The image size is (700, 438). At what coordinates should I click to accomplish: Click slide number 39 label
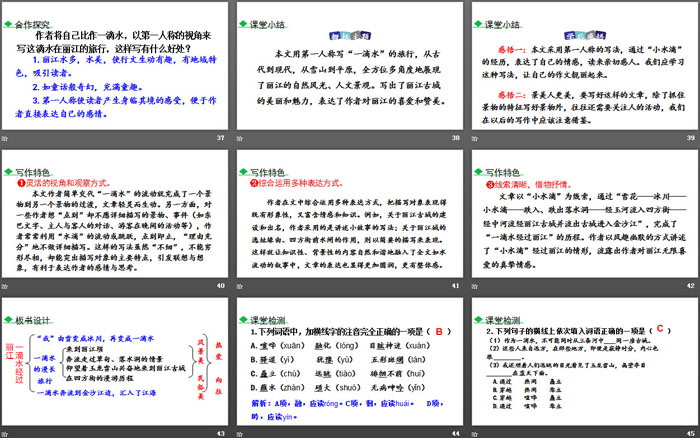pyautogui.click(x=691, y=138)
